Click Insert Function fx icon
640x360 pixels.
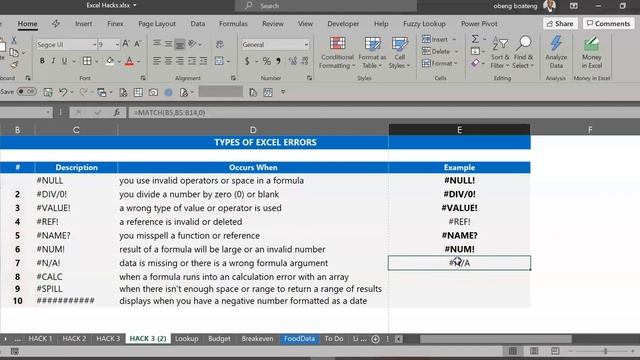point(117,112)
